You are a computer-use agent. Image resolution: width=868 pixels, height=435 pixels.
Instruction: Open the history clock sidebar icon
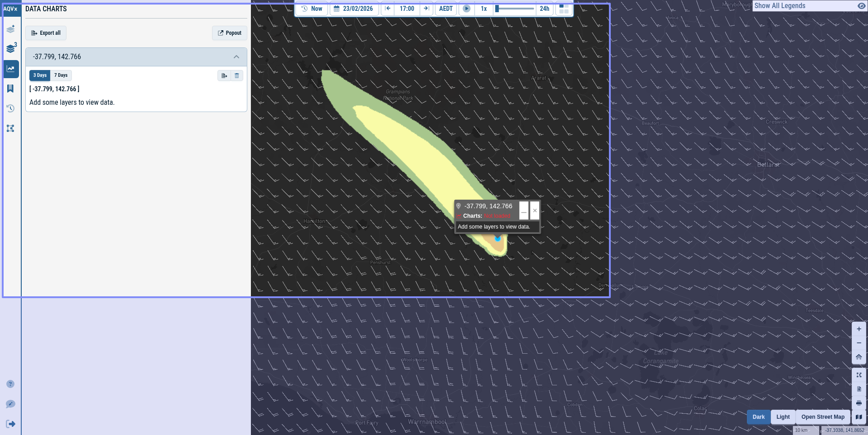(10, 108)
